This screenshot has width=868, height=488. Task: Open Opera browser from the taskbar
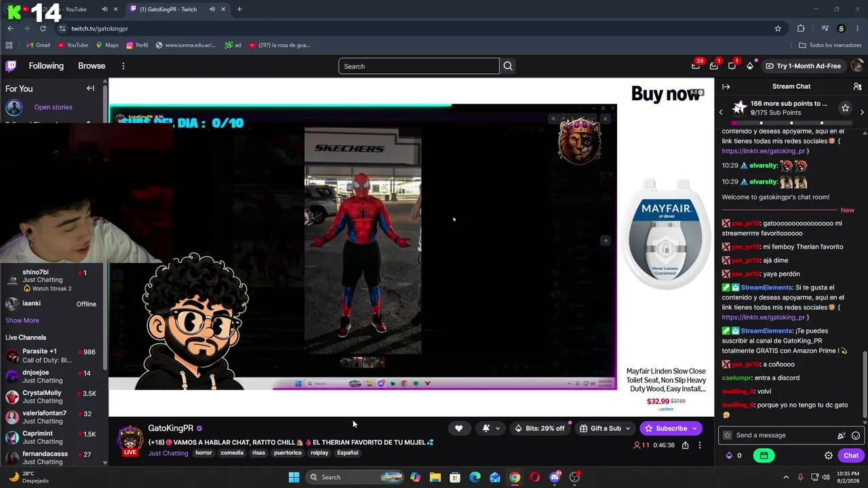tap(534, 477)
